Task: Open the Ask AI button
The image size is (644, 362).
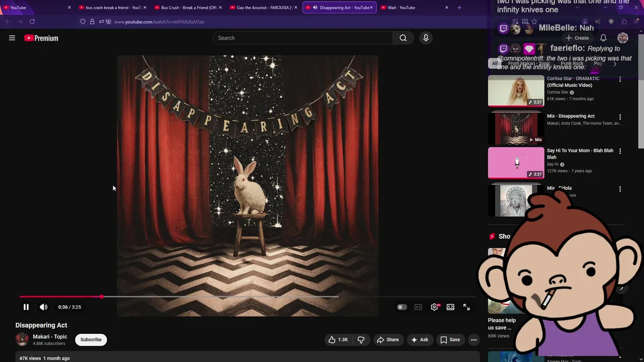Action: pyautogui.click(x=420, y=340)
